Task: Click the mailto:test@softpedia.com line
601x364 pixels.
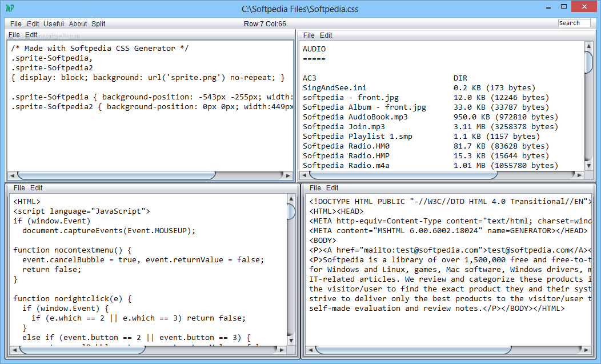Action: [450, 250]
